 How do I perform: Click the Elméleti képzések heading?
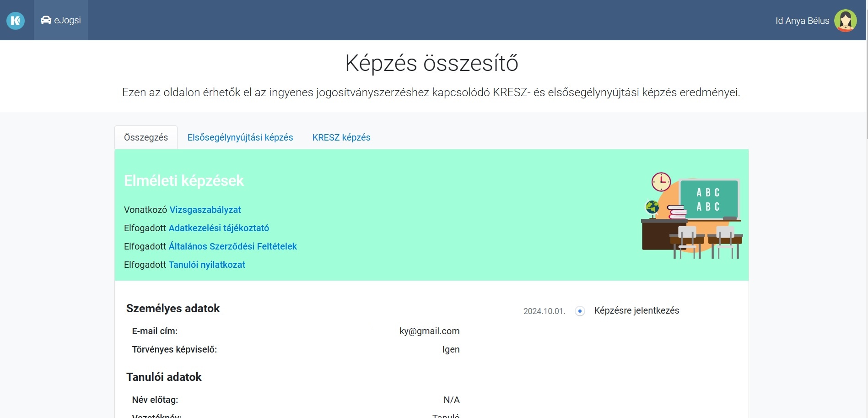point(184,180)
